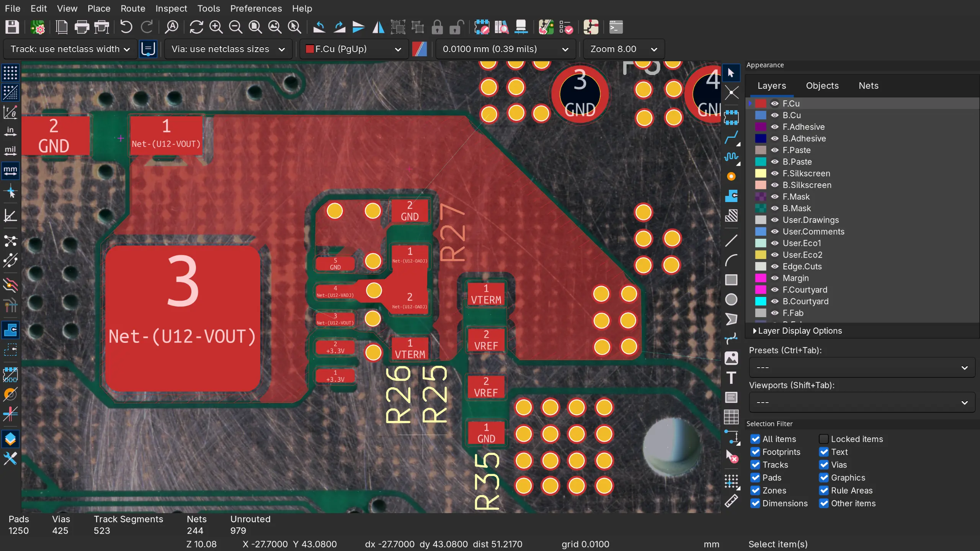Open the Place menu
The height and width of the screenshot is (551, 980).
click(99, 8)
